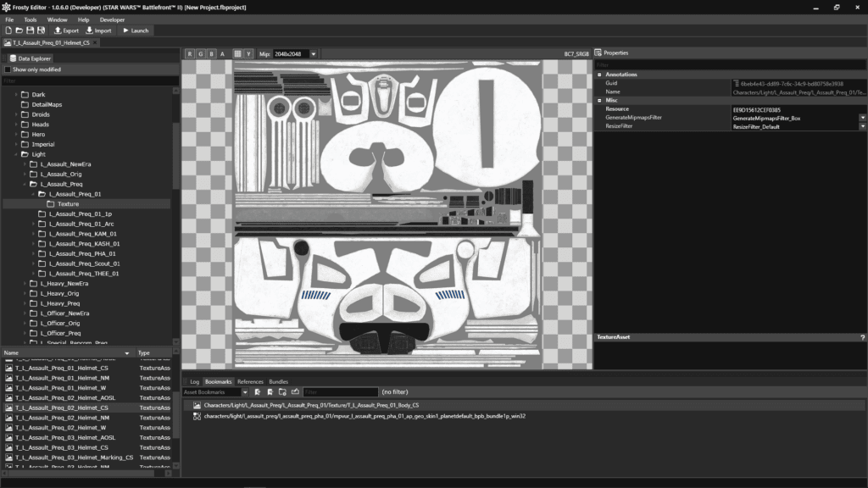Click the remove bookmark icon beside it
Viewport: 868px width, 488px height.
270,391
